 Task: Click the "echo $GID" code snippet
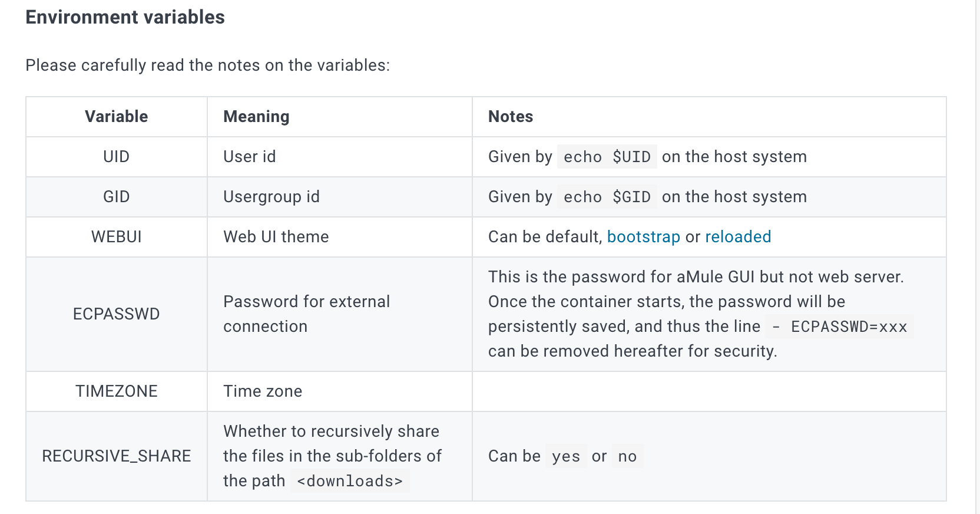[607, 197]
